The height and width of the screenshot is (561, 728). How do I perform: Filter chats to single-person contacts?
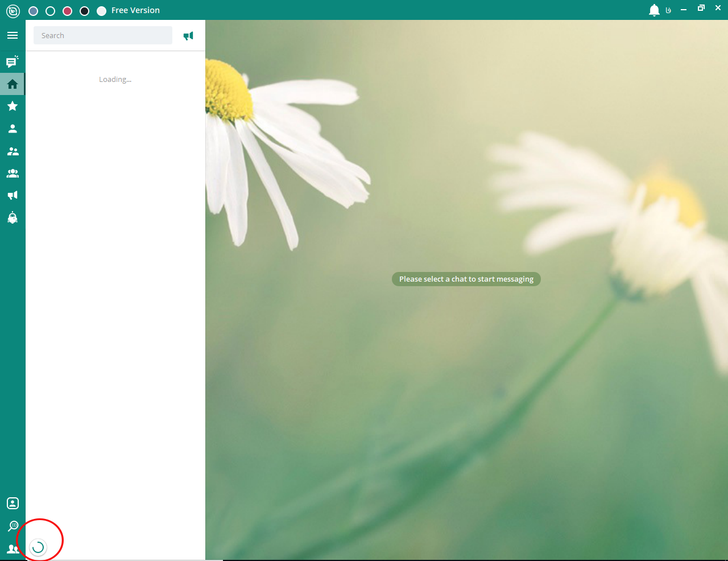(13, 129)
